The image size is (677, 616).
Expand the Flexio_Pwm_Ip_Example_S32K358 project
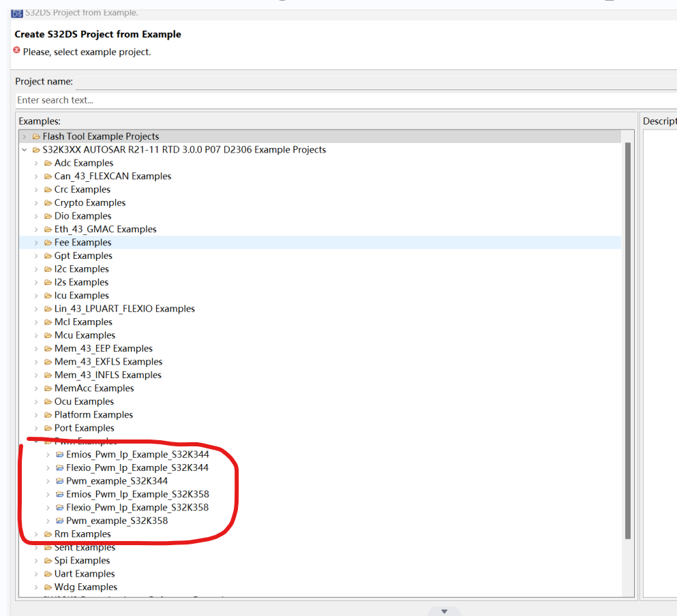tap(49, 507)
